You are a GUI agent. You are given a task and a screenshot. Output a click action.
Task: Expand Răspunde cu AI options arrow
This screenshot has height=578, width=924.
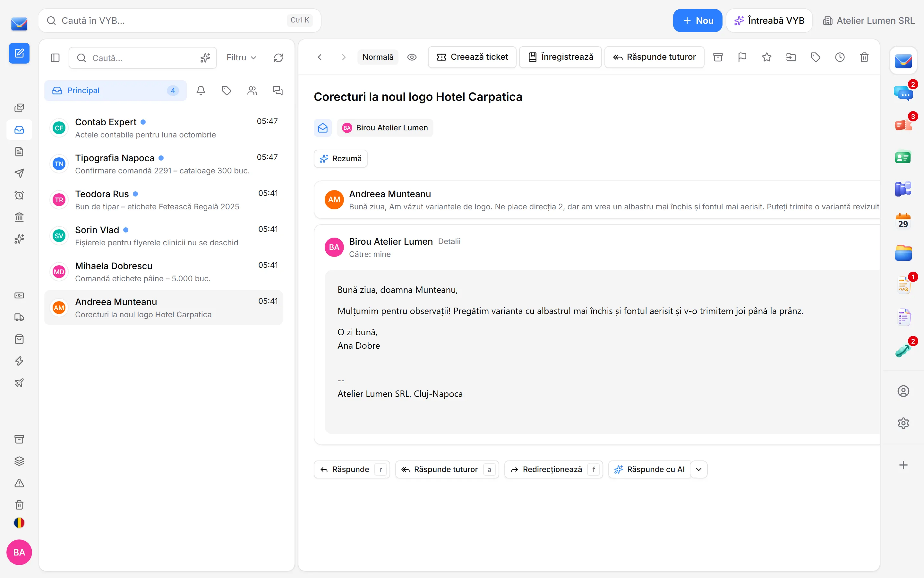(699, 469)
